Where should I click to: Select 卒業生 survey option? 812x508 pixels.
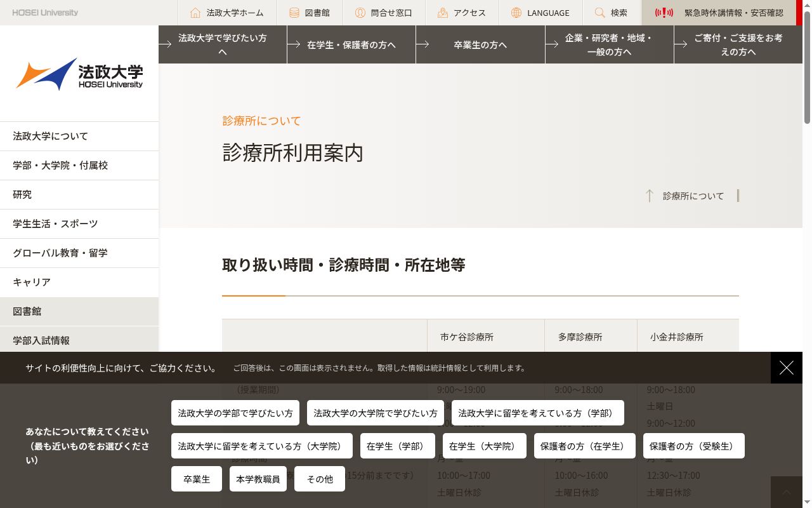[x=197, y=479]
